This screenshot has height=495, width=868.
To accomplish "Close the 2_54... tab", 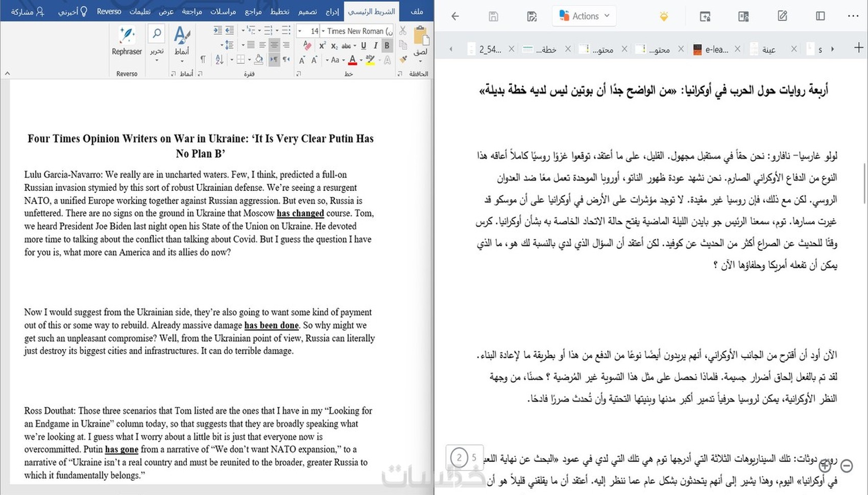I will (x=511, y=49).
